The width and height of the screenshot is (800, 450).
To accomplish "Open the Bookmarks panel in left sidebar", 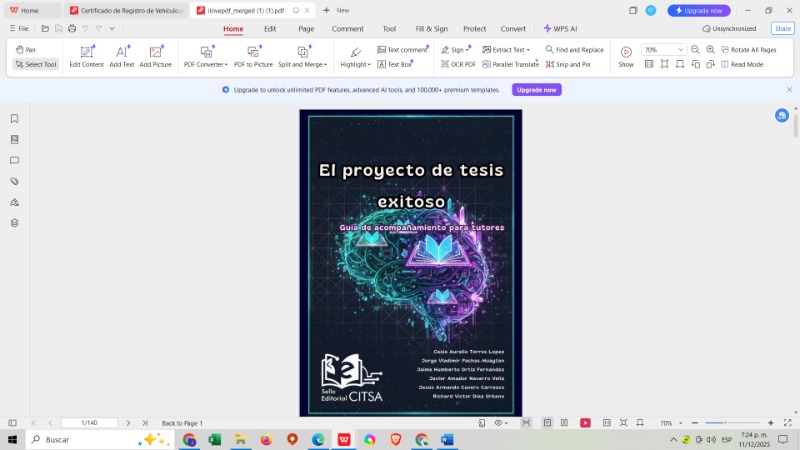I will coord(14,118).
